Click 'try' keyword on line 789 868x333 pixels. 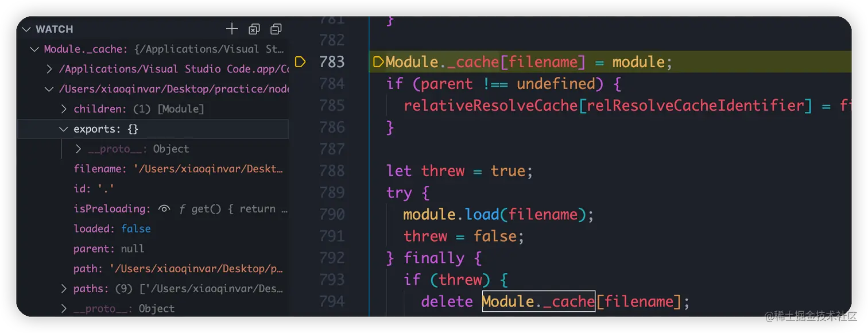400,193
